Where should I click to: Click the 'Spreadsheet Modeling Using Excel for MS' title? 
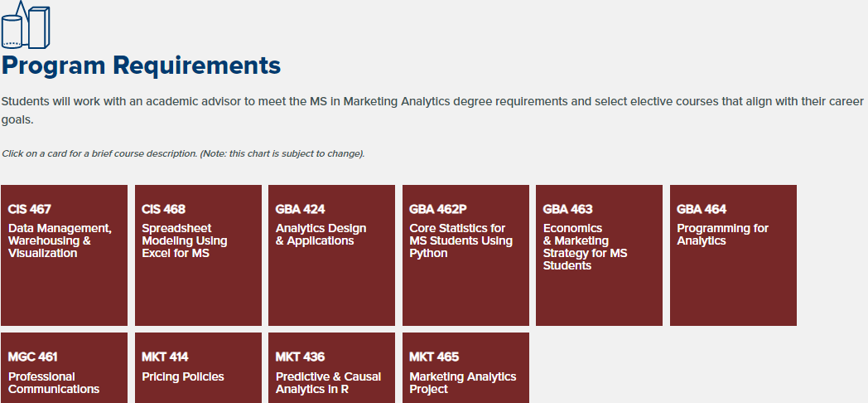click(185, 240)
